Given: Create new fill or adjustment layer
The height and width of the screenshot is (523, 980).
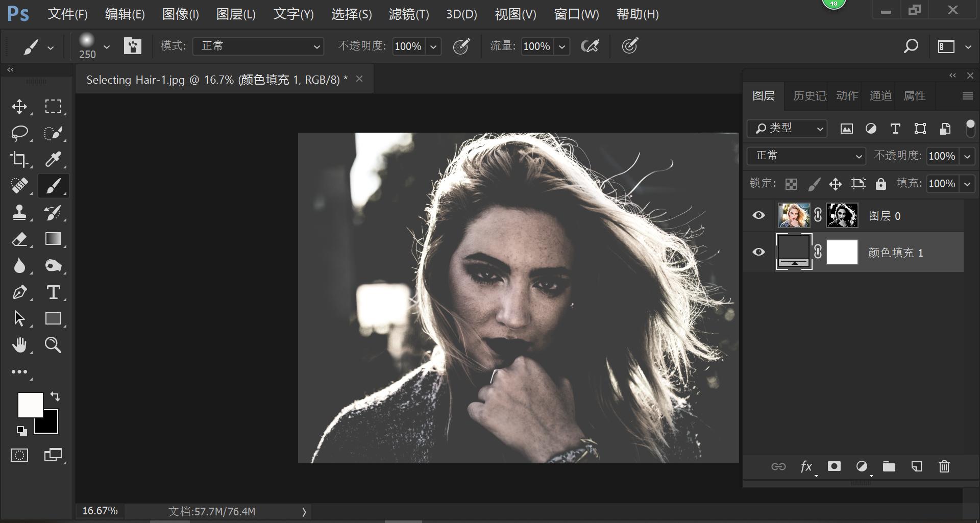Looking at the screenshot, I should 862,466.
